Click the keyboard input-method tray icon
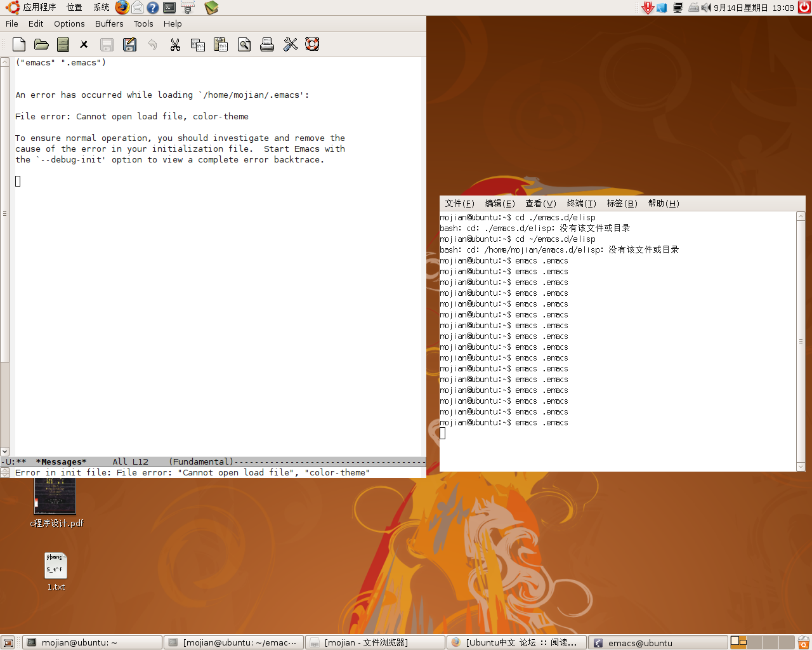 tap(693, 8)
